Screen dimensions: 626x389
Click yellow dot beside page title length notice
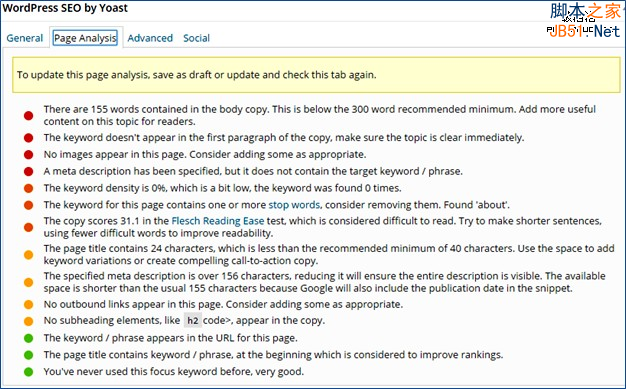(28, 254)
